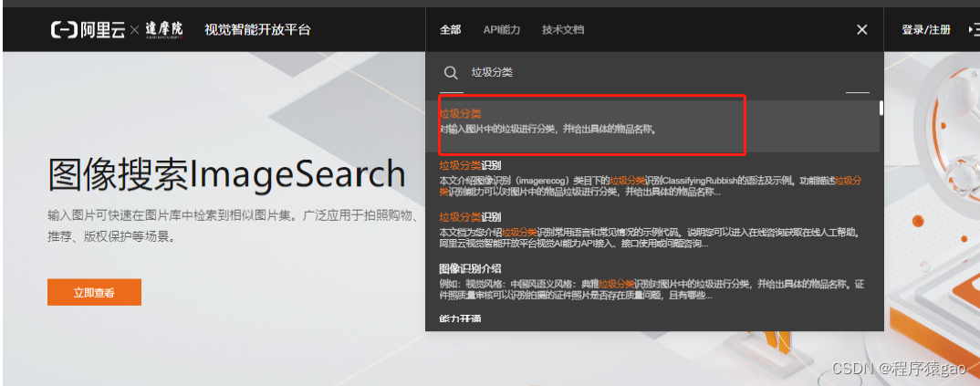Click the 图像搜索ImageSearch banner heading
Image resolution: width=980 pixels, height=386 pixels.
[227, 173]
